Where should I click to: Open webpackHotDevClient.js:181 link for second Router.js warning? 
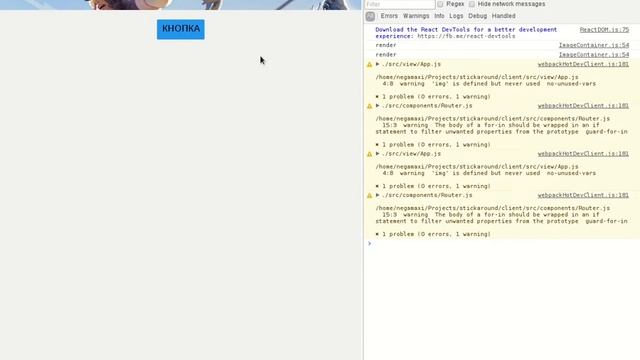(583, 196)
